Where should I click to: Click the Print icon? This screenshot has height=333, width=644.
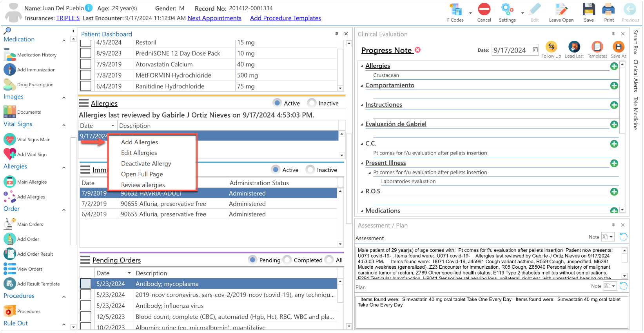pyautogui.click(x=609, y=9)
